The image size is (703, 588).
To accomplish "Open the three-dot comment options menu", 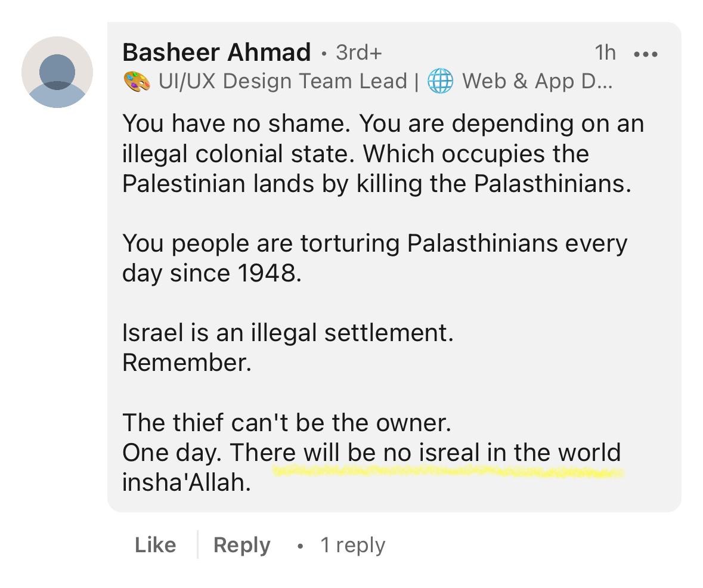I will tap(646, 54).
